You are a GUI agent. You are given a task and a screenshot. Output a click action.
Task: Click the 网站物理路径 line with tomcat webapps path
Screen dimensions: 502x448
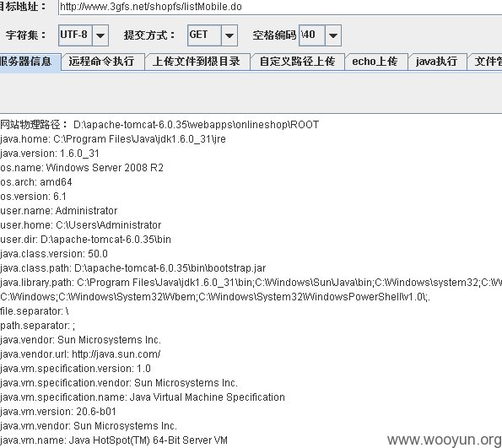click(x=159, y=125)
